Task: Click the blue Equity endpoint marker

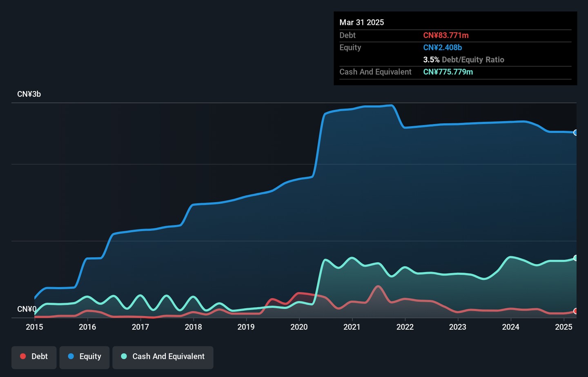Action: (576, 133)
